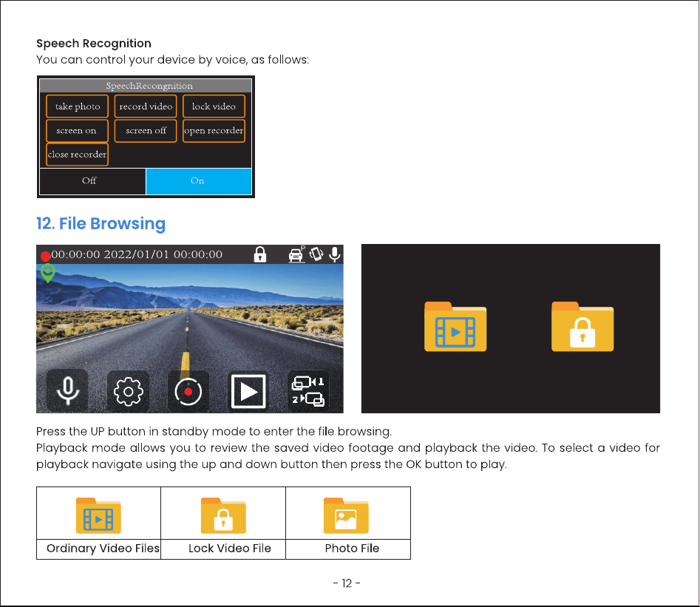Click 'Press the UP button in standby mode' line
This screenshot has height=607, width=700.
pos(214,432)
